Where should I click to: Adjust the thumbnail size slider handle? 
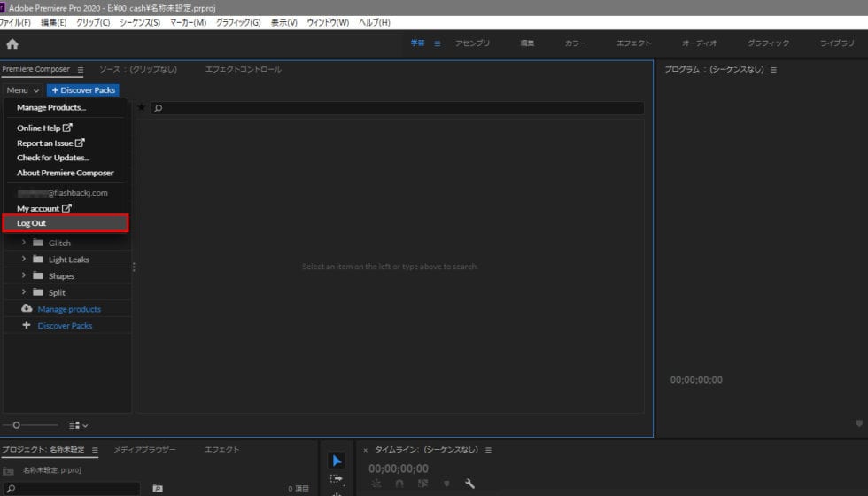tap(17, 425)
